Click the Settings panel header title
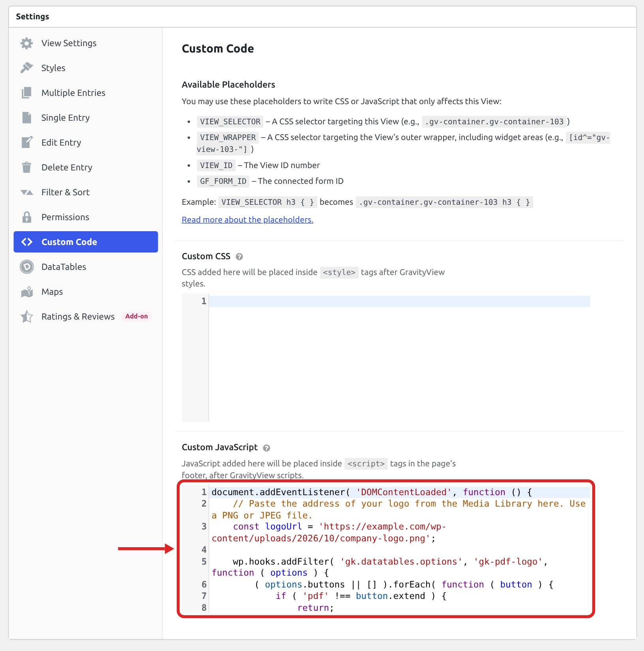The height and width of the screenshot is (651, 644). point(32,17)
